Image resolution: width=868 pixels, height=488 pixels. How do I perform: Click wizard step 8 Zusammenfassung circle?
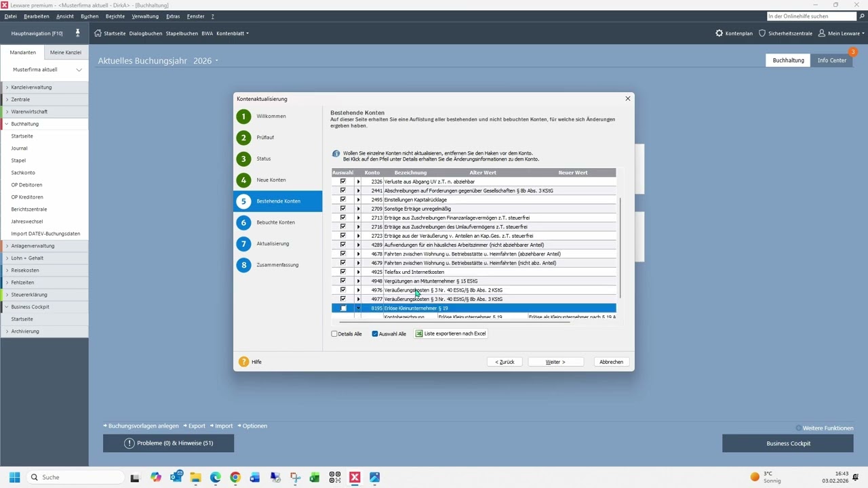click(x=244, y=265)
